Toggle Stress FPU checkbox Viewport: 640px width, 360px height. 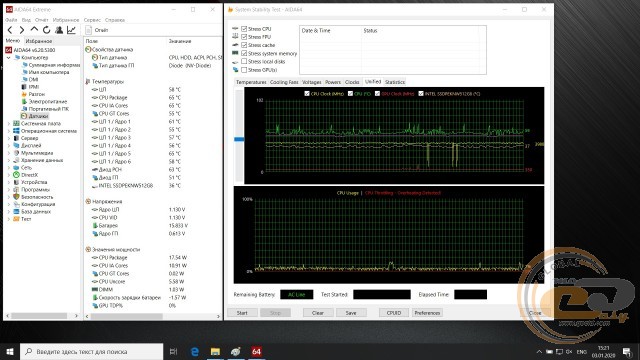[244, 37]
